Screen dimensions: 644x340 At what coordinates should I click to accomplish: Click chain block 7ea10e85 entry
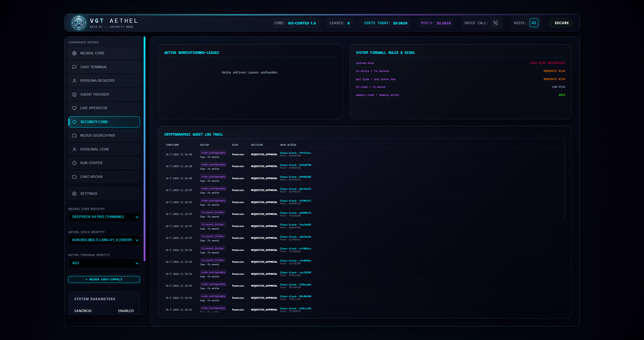(296, 225)
